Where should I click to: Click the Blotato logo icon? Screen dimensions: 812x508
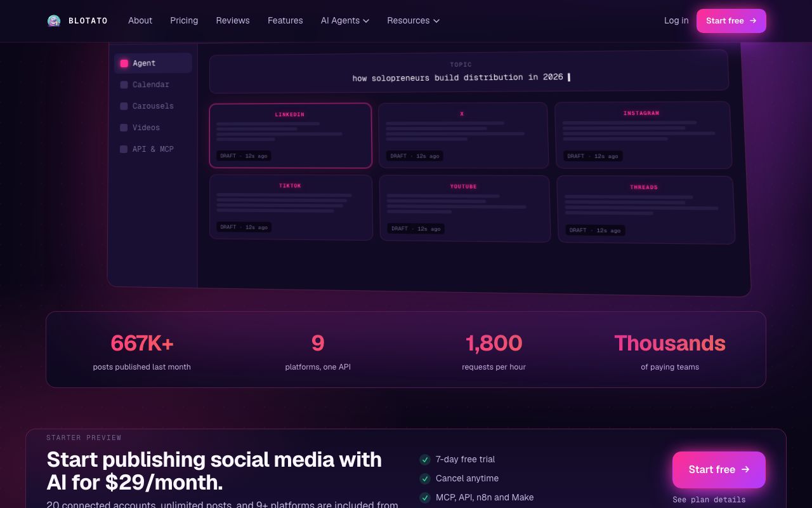(54, 21)
